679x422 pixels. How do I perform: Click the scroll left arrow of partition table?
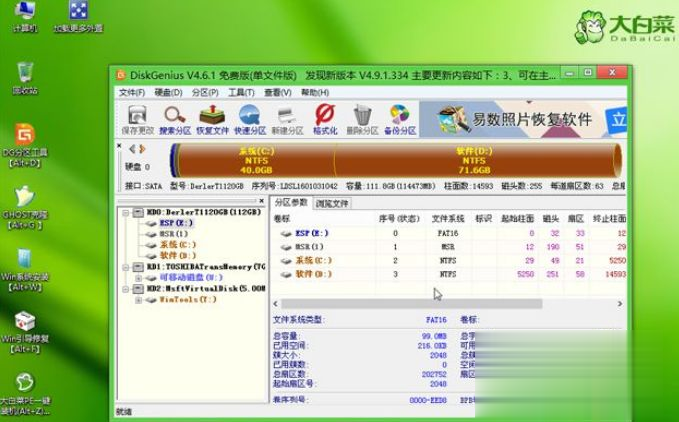[x=275, y=304]
